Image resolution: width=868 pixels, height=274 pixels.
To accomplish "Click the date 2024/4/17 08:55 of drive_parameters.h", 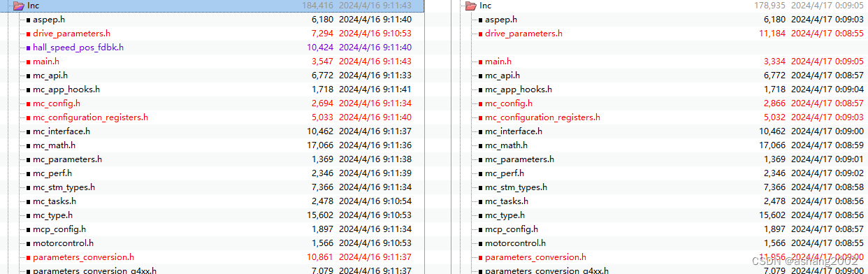I will pyautogui.click(x=828, y=34).
